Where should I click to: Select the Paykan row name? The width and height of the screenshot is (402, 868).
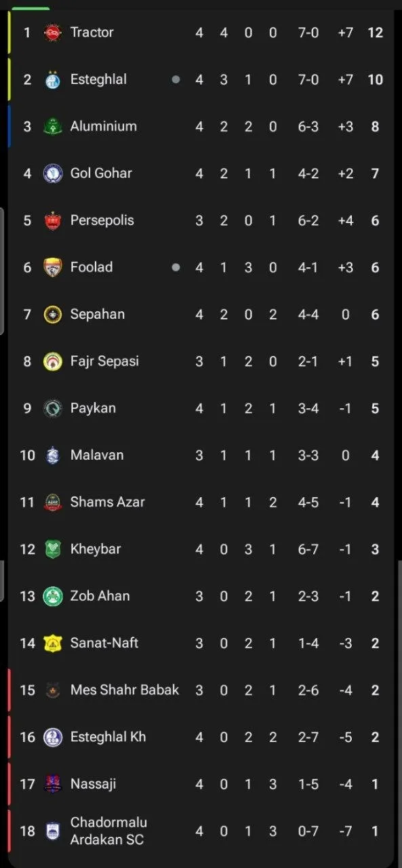pos(93,408)
